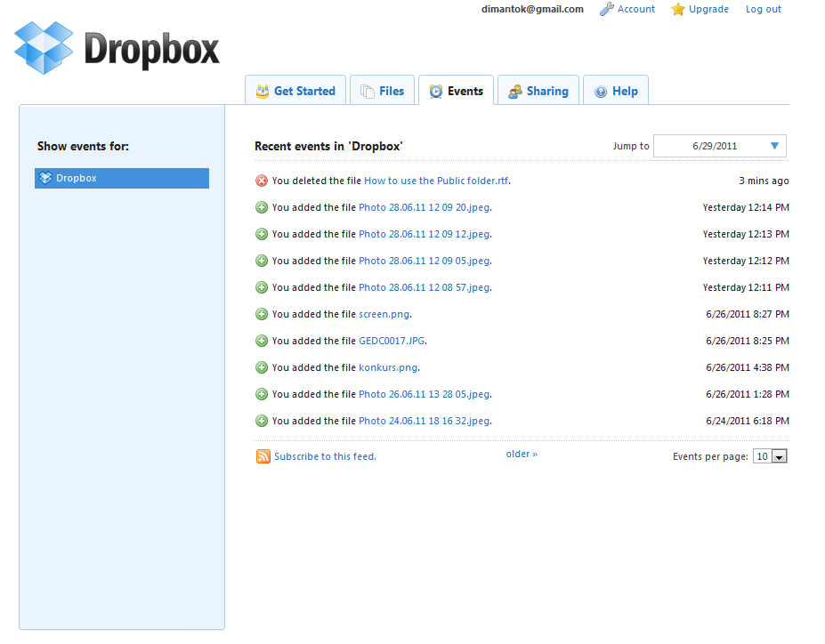Click the Dropbox logo box icon
The height and width of the screenshot is (644, 825).
coord(44,48)
